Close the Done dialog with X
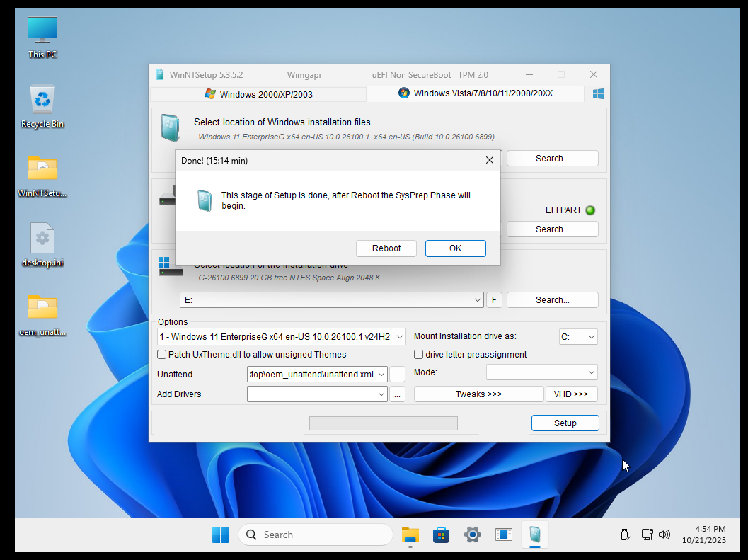 tap(490, 161)
